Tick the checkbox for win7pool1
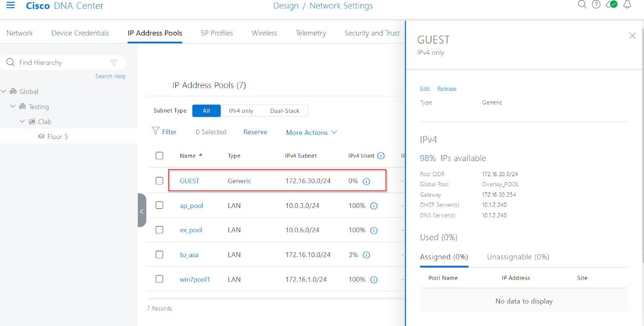 click(x=159, y=279)
